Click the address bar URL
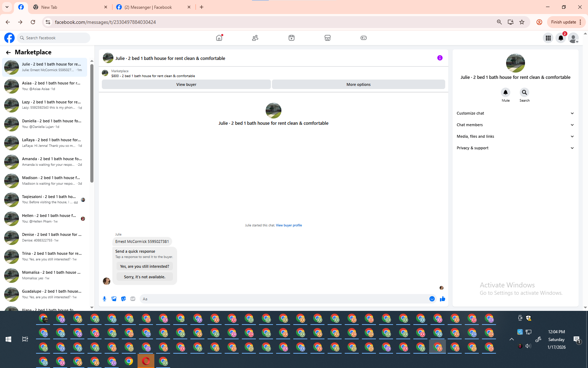 coord(105,22)
